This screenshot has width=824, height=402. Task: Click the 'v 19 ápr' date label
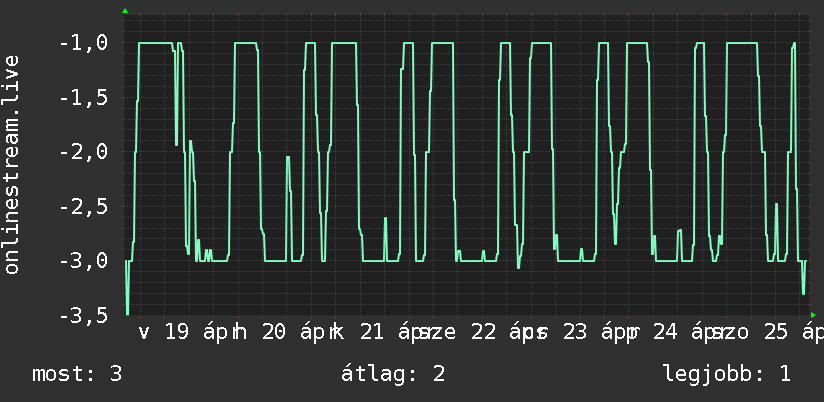tap(186, 333)
